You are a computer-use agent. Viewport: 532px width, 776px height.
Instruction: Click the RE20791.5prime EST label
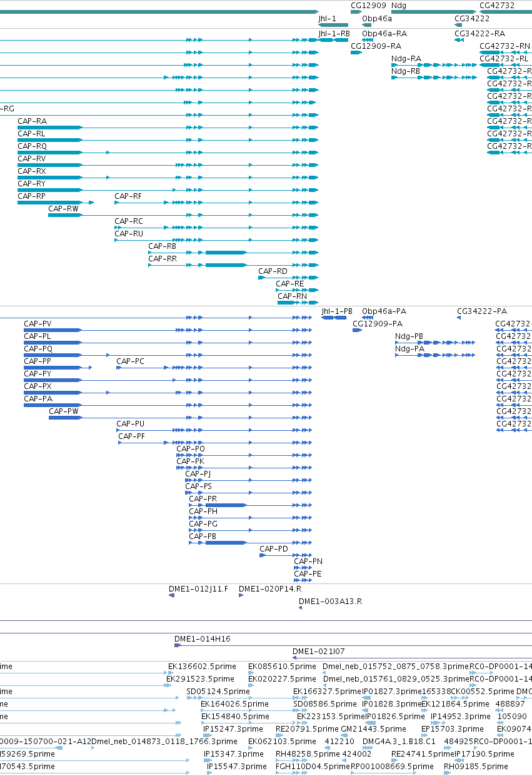[307, 729]
